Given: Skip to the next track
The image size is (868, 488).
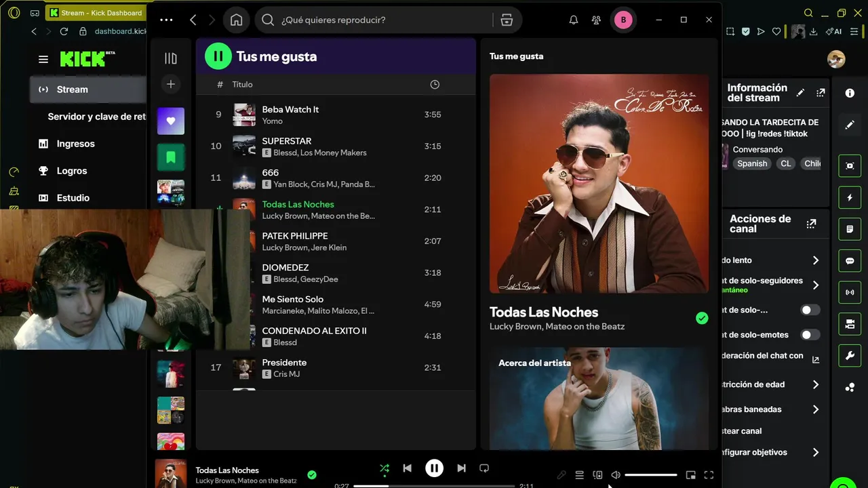Looking at the screenshot, I should pos(461,468).
